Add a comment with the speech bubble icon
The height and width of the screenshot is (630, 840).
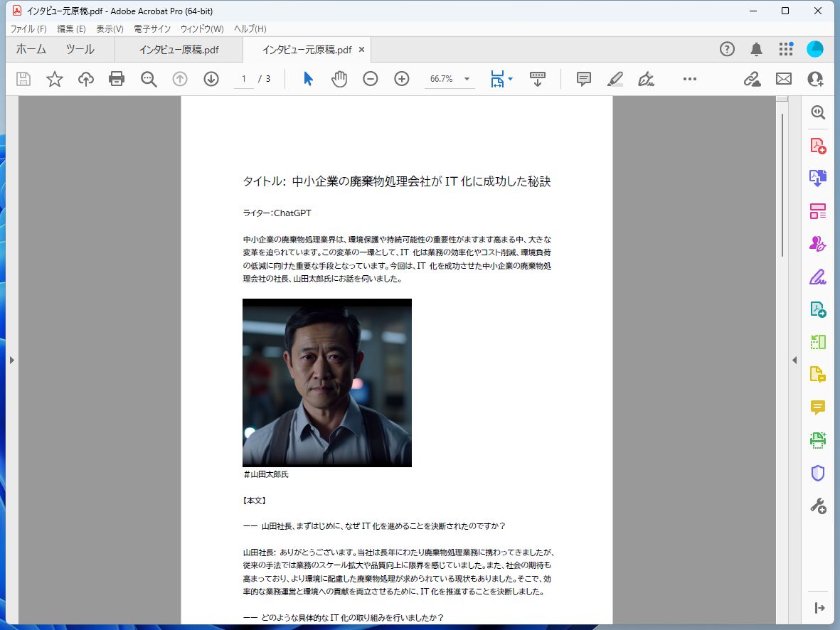click(583, 79)
